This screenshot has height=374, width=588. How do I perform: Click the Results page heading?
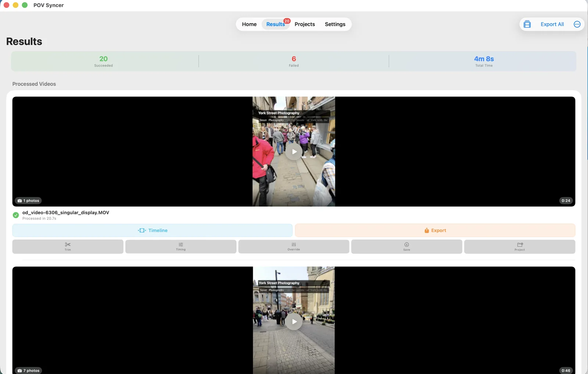coord(24,41)
